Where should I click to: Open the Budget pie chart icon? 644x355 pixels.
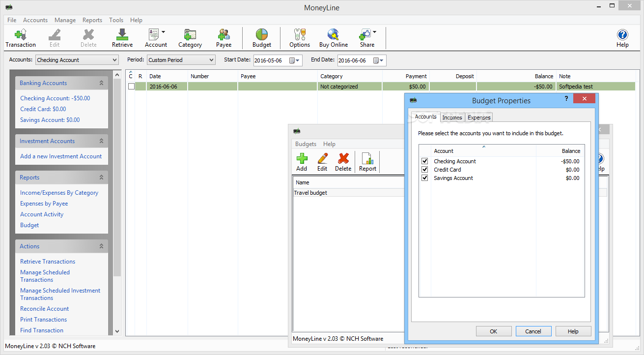click(x=262, y=38)
